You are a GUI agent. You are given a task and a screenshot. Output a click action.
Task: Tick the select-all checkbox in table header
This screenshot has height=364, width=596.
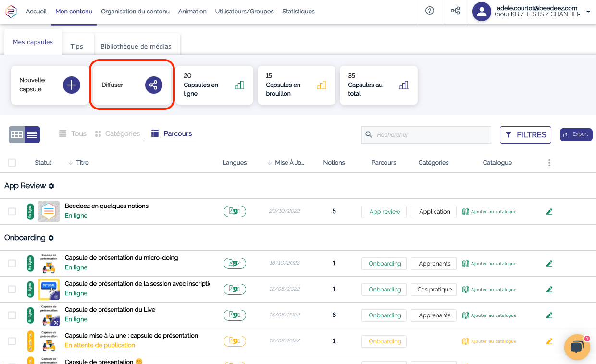coord(12,163)
